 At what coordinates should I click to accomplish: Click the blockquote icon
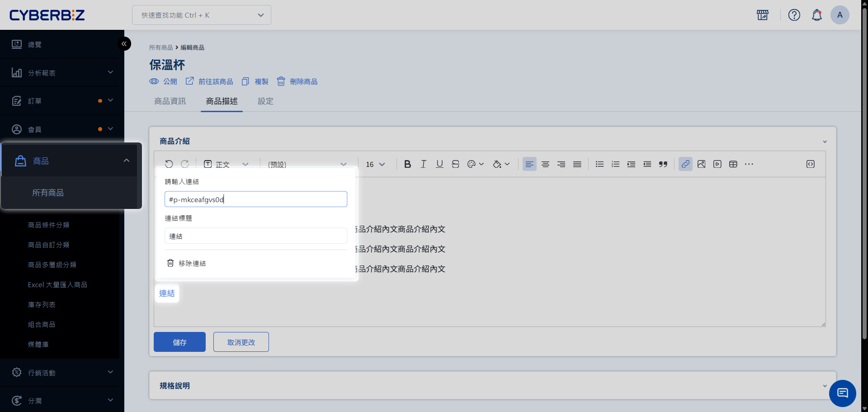pos(663,164)
